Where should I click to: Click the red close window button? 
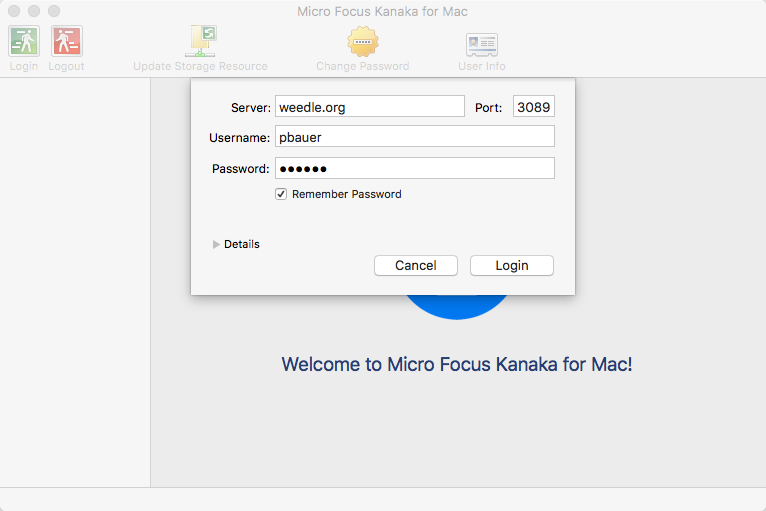14,11
